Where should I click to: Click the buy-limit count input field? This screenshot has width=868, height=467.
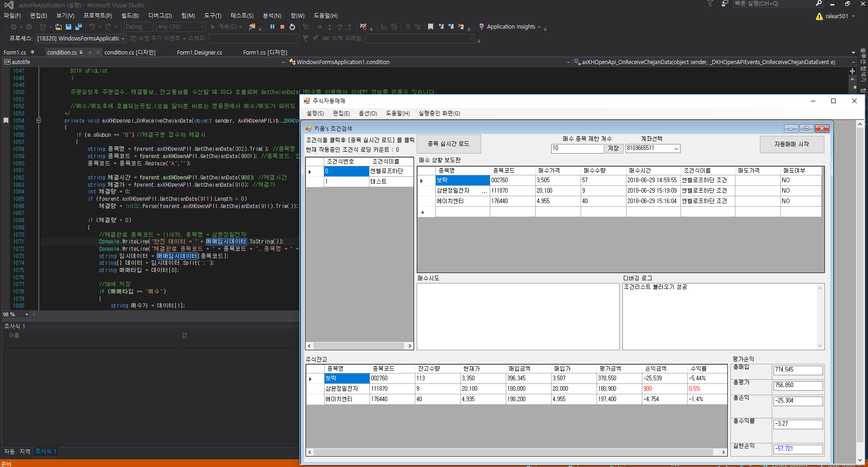coord(577,149)
